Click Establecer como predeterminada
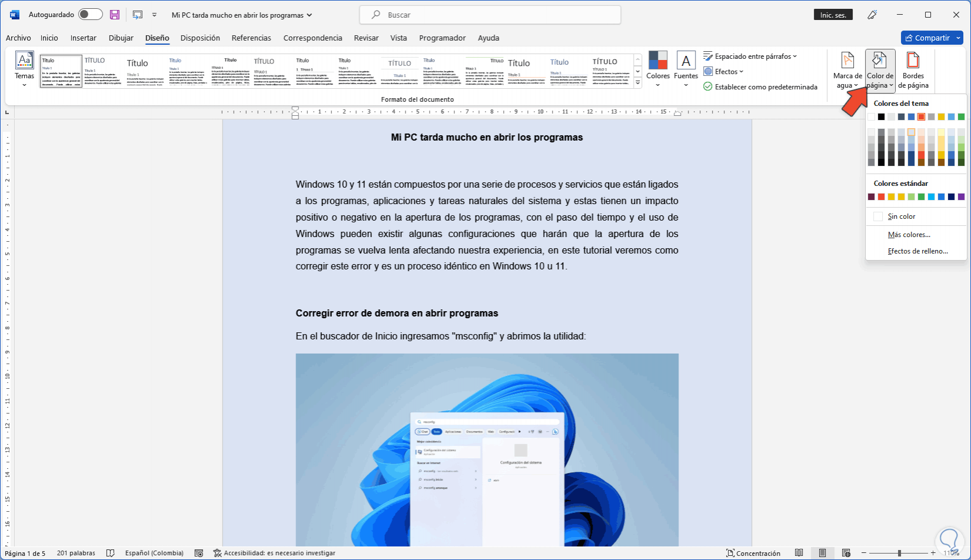 (x=760, y=87)
